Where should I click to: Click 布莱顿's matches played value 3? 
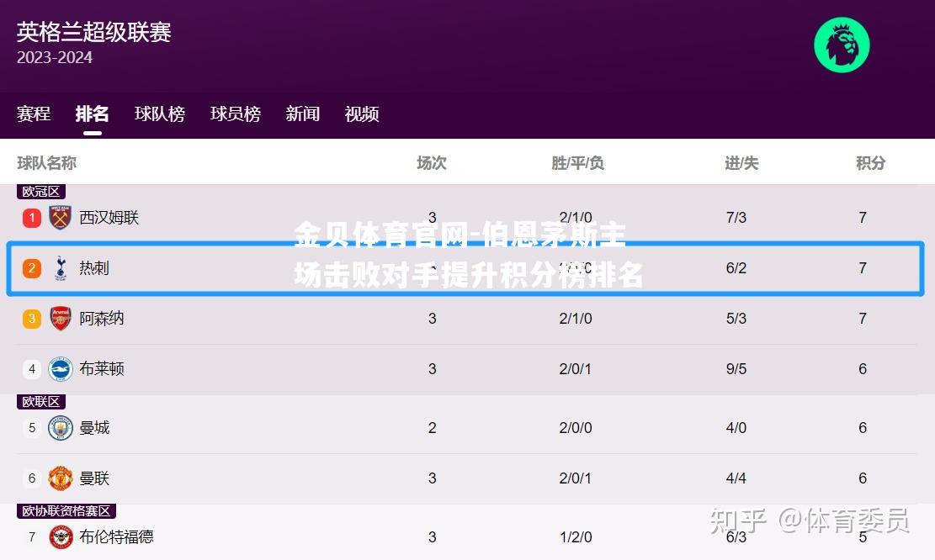(433, 369)
